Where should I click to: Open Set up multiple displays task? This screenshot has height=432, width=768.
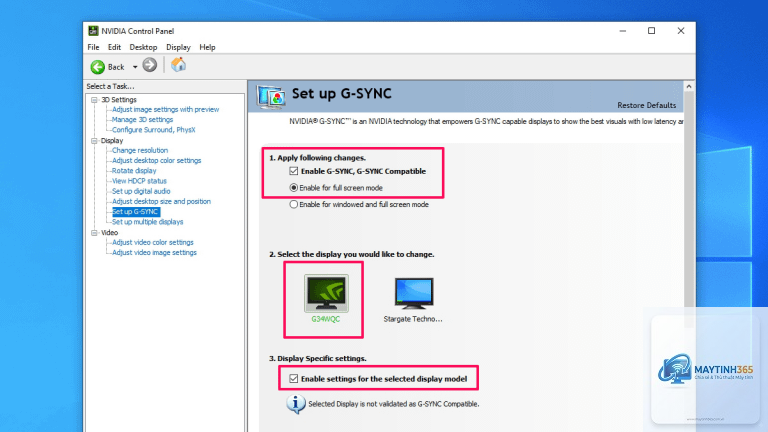click(x=147, y=222)
